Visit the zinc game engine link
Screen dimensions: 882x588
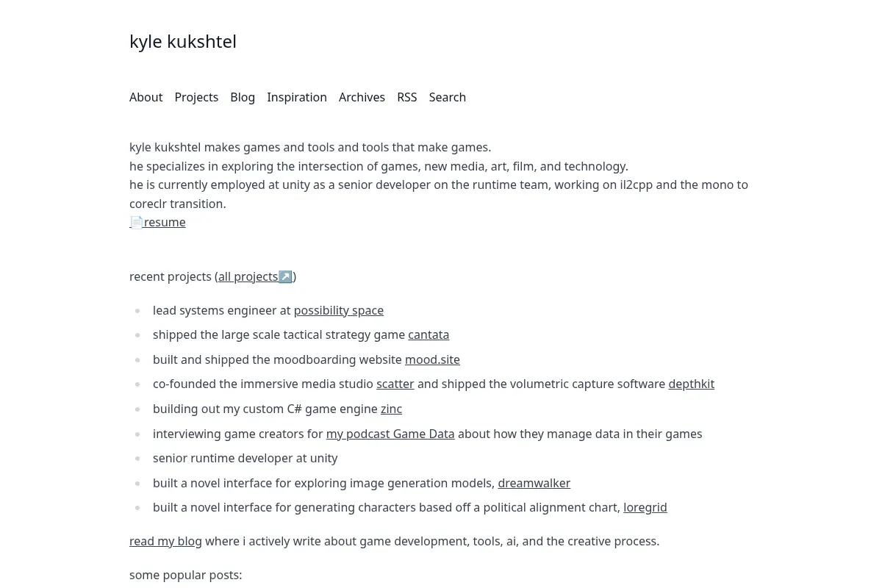(391, 409)
